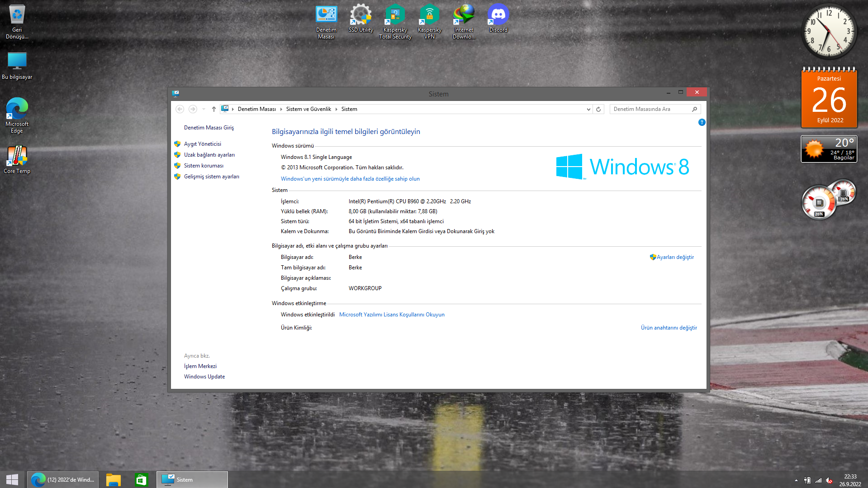Viewport: 868px width, 488px height.
Task: Launch Microsoft Edge from the desktop
Action: pos(17,115)
